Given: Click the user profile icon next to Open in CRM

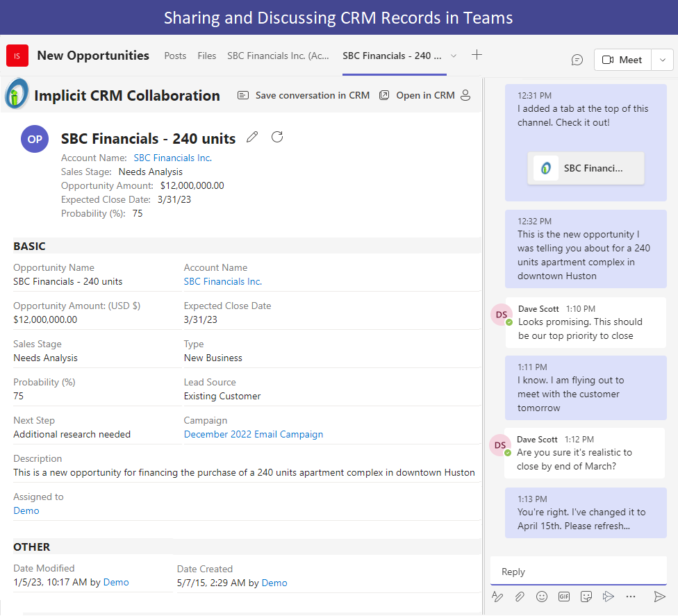Looking at the screenshot, I should 465,95.
